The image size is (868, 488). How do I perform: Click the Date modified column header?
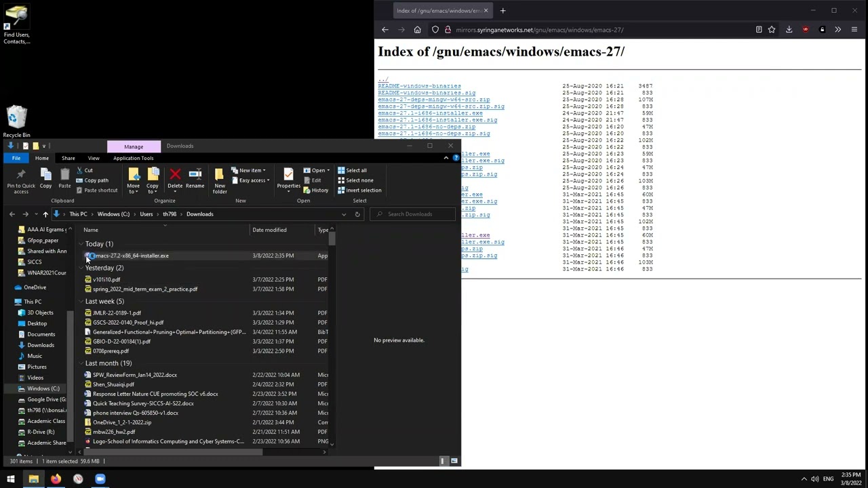point(283,230)
